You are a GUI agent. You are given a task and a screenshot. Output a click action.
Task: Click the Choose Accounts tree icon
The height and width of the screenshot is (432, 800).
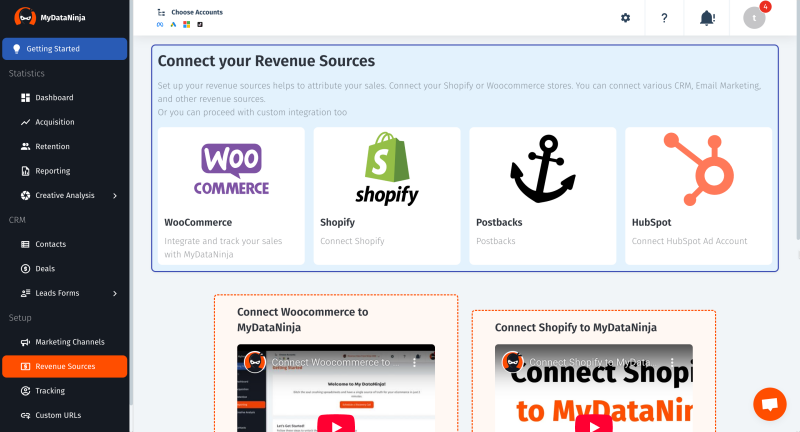point(161,12)
